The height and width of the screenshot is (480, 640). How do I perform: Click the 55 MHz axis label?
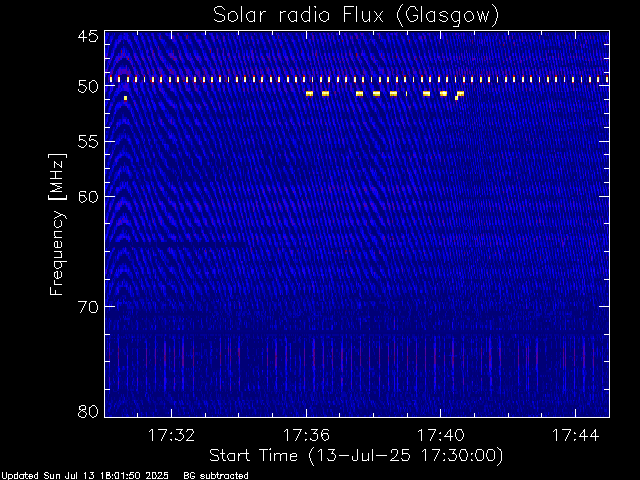(88, 142)
